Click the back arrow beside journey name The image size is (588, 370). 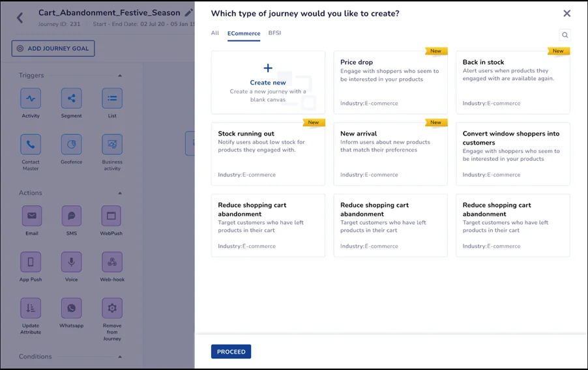[20, 18]
